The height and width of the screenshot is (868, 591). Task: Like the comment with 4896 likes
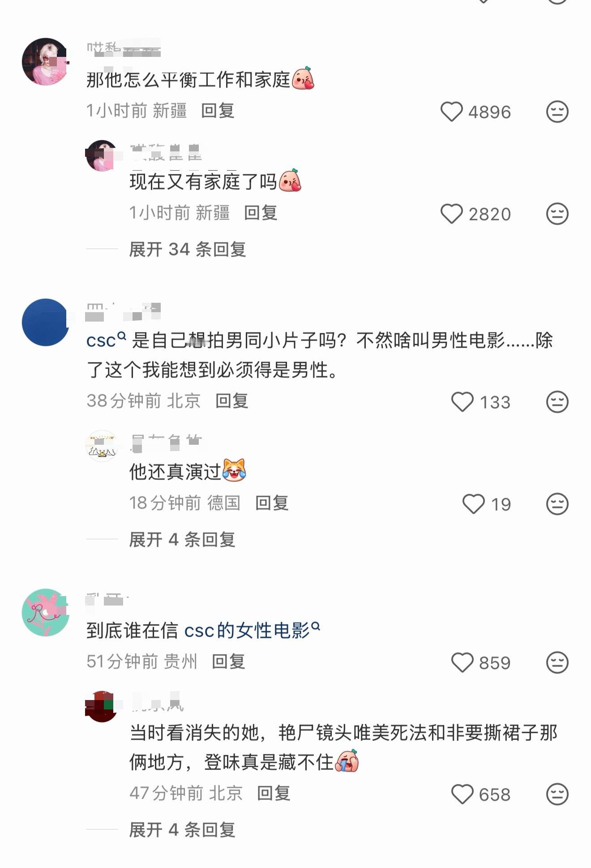click(451, 112)
